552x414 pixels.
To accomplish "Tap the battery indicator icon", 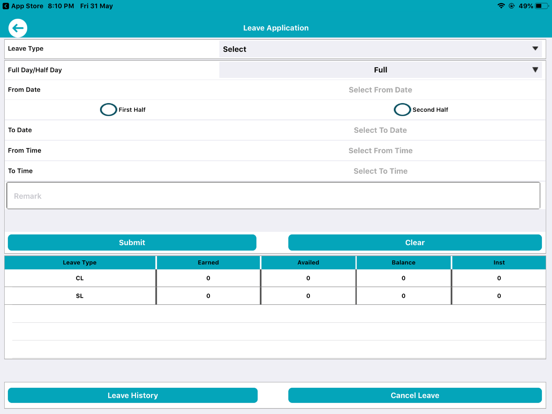I will 541,6.
